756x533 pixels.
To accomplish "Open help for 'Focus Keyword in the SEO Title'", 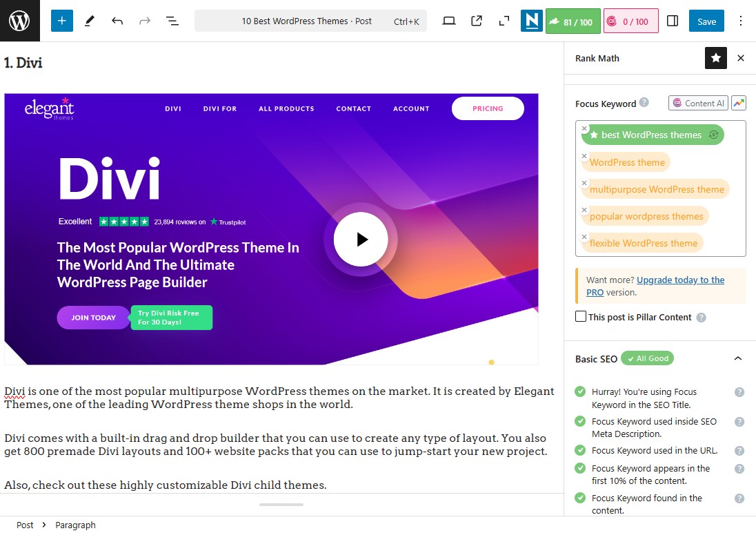I will 739,392.
